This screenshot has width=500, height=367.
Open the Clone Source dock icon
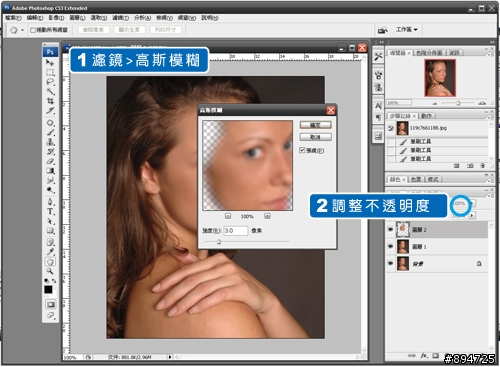click(378, 88)
